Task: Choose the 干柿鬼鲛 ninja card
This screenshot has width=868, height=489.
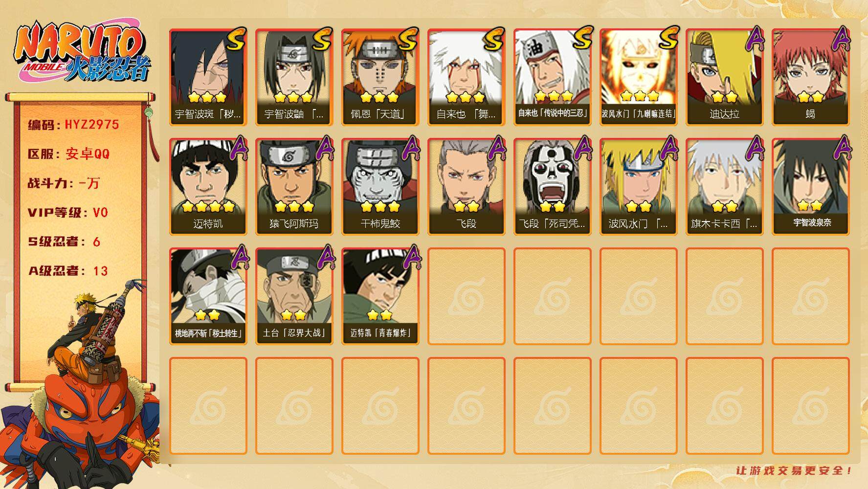Action: point(380,187)
